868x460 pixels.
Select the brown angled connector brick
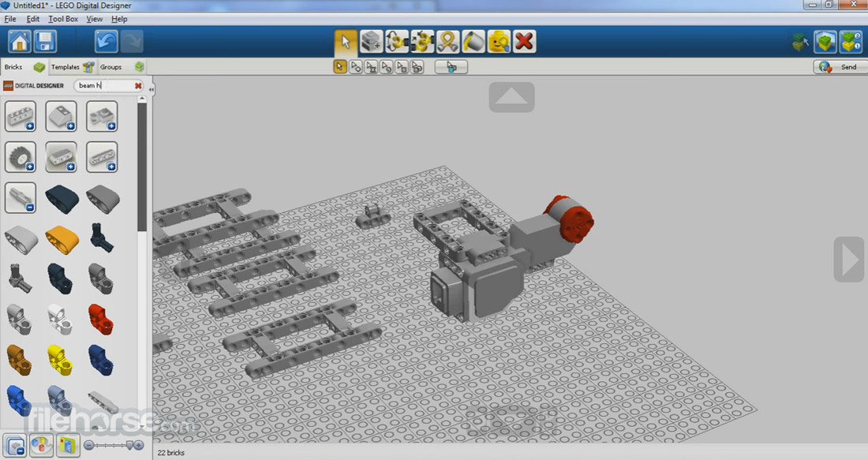click(x=19, y=360)
